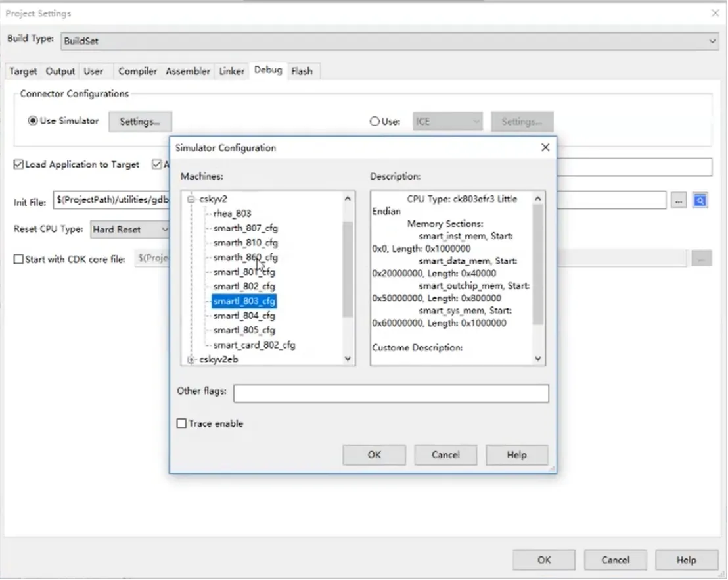728x580 pixels.
Task: Select the Use ICE radio button
Action: pos(375,121)
